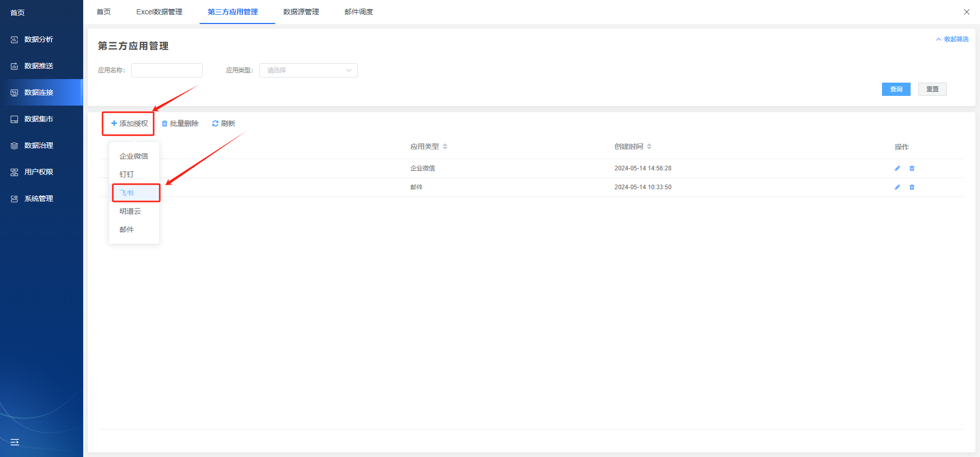980x457 pixels.
Task: Choose 飞书 from the dropdown menu
Action: [134, 193]
